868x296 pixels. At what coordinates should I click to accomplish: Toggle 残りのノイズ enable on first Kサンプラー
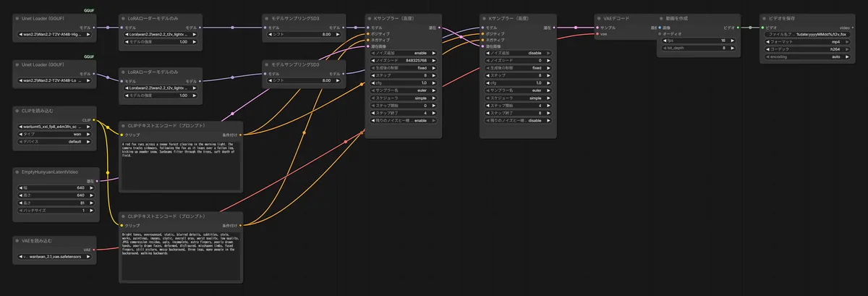coord(403,121)
